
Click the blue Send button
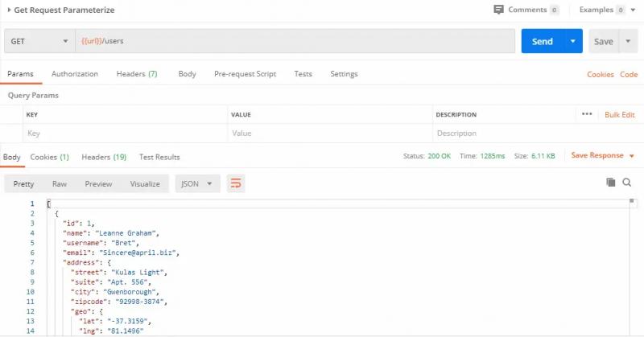(543, 41)
